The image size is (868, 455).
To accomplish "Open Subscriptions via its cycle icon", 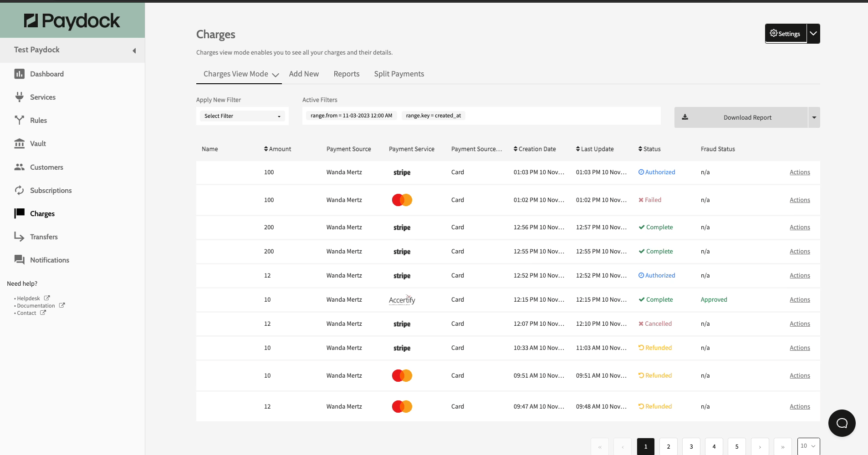I will click(19, 190).
